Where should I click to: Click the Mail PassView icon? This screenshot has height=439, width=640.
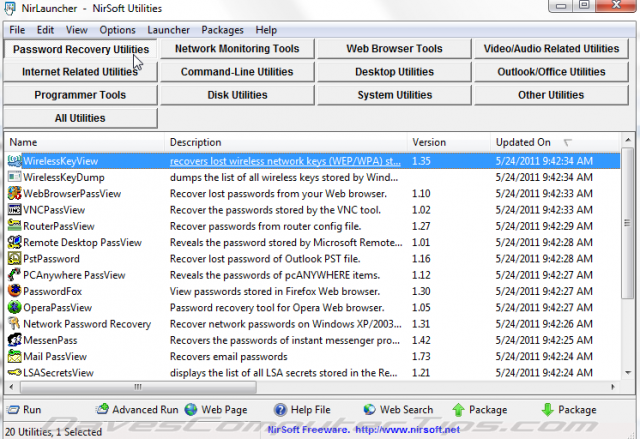coord(14,356)
